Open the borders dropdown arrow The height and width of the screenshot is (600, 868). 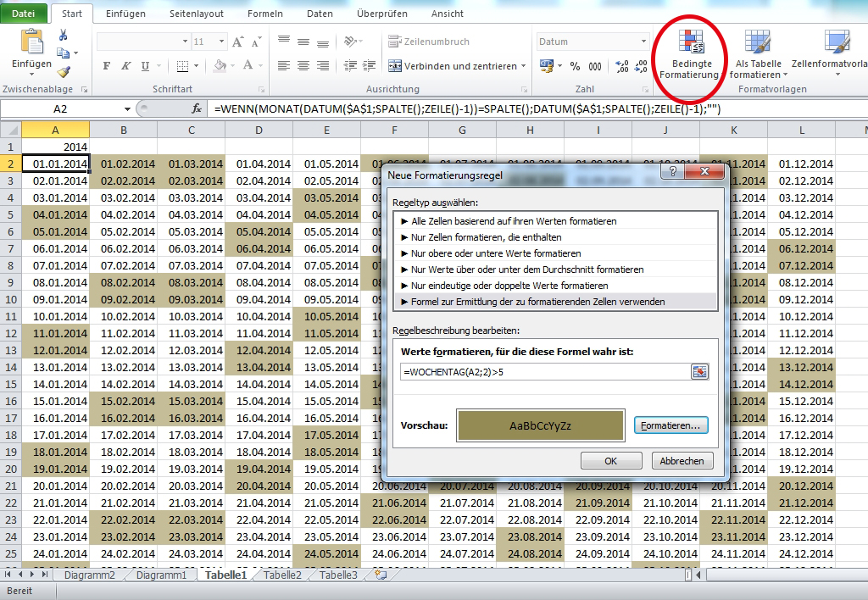click(x=197, y=66)
